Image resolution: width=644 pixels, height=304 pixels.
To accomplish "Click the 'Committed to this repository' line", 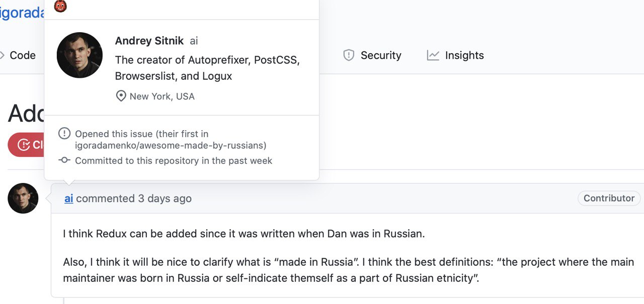I will (x=174, y=161).
